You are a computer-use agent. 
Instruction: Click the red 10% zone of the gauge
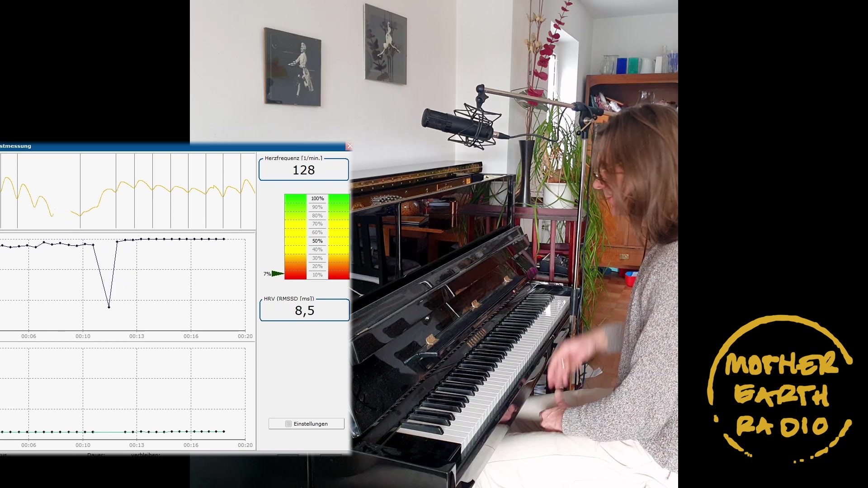pyautogui.click(x=294, y=275)
